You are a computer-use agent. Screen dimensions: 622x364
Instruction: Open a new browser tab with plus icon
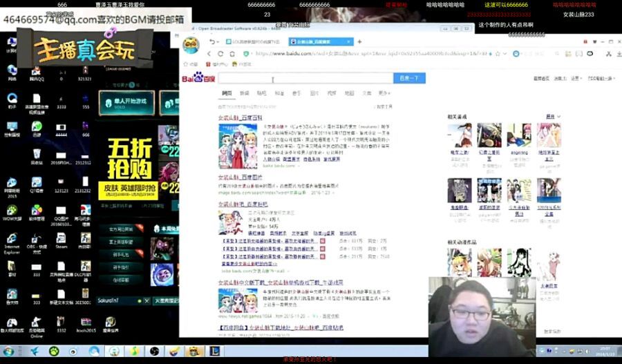click(x=360, y=41)
